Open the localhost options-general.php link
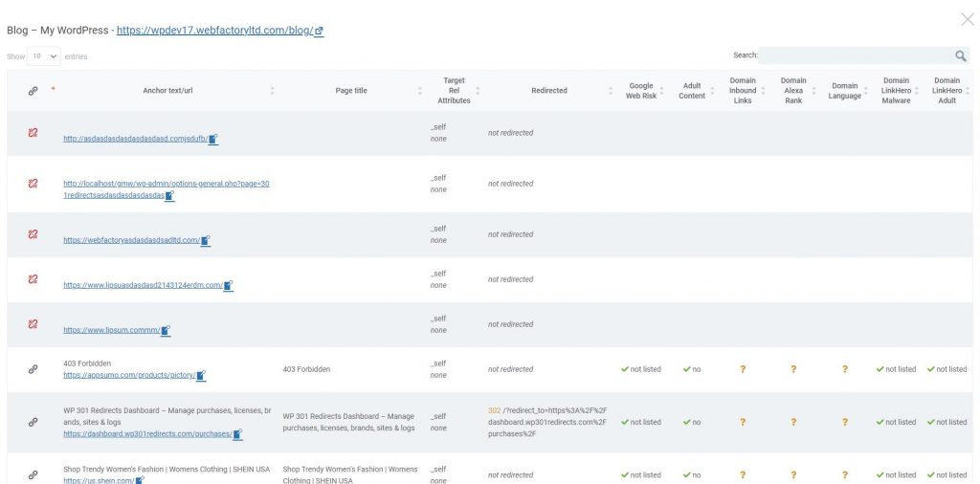The width and height of the screenshot is (980, 484). [x=167, y=189]
